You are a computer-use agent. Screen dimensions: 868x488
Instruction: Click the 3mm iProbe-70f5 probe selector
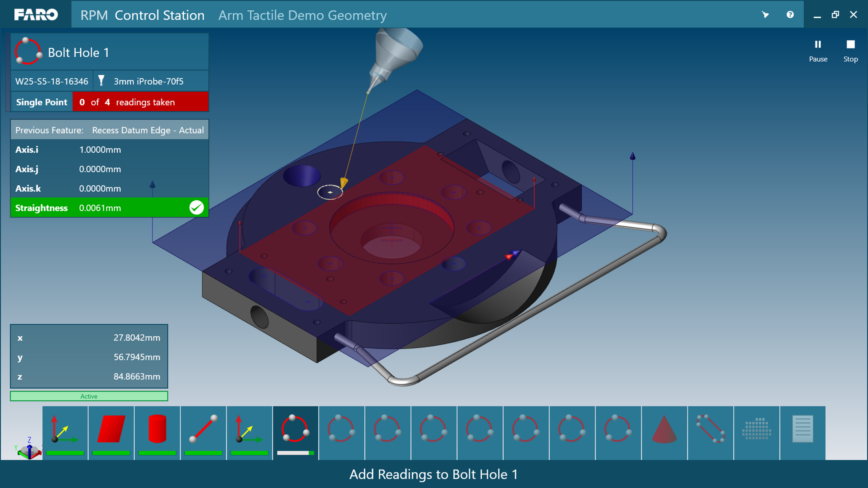coord(142,81)
